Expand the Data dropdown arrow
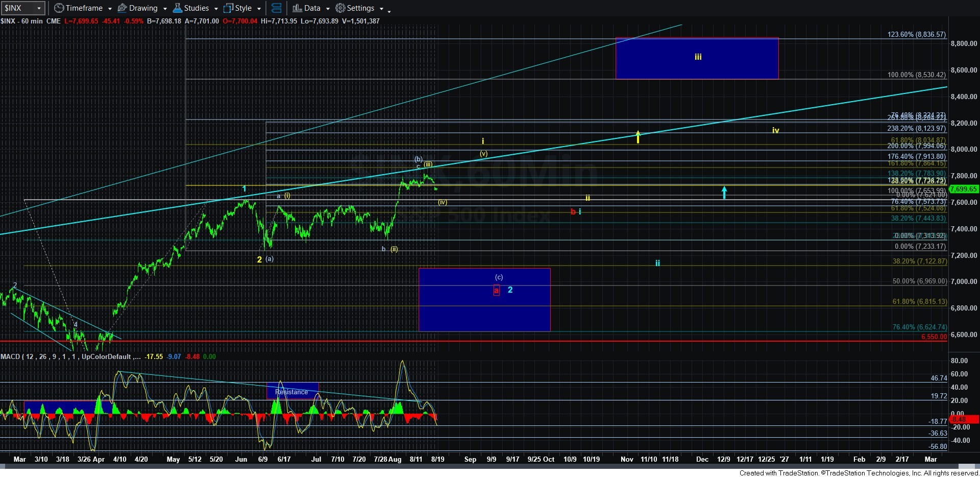 (x=328, y=9)
